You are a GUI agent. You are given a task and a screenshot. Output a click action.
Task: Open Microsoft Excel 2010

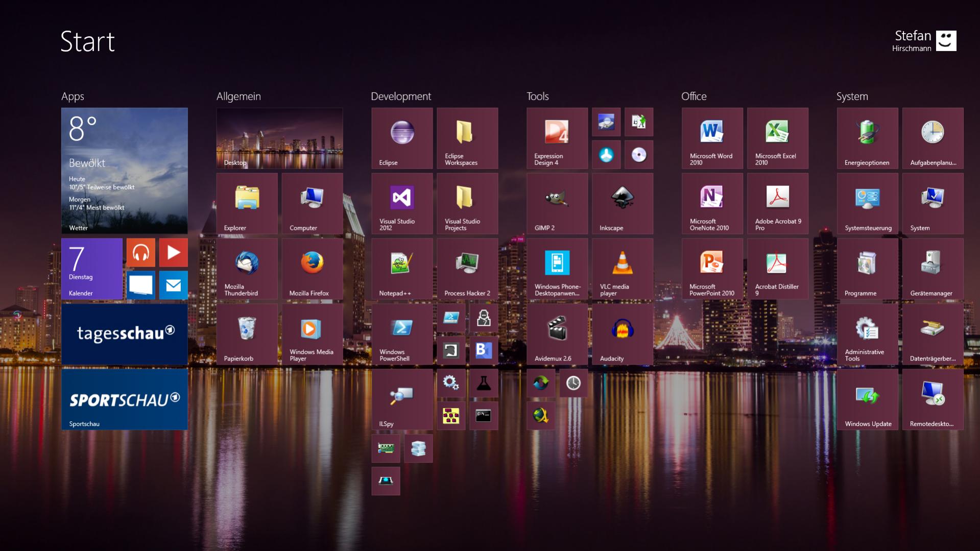coord(778,138)
